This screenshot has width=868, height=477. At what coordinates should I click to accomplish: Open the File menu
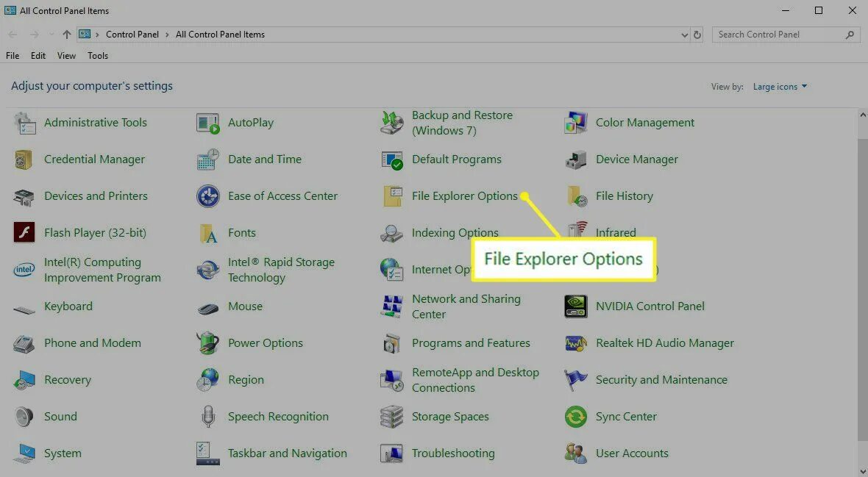pyautogui.click(x=13, y=55)
